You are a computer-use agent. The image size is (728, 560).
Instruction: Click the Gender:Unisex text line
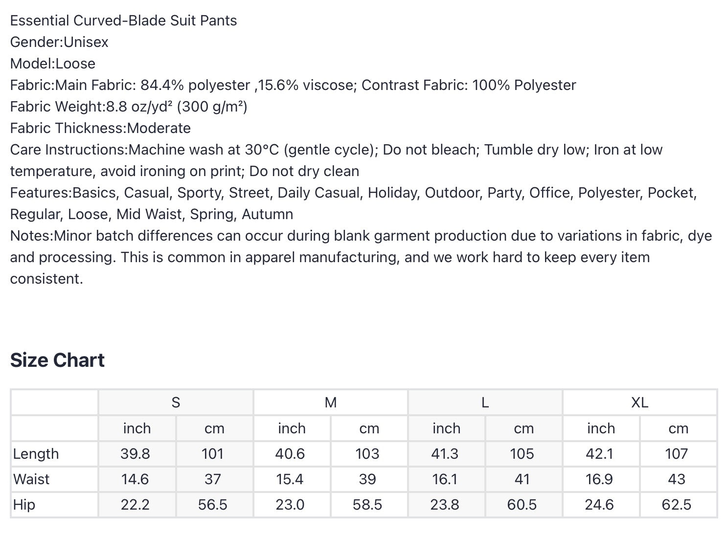[x=59, y=42]
